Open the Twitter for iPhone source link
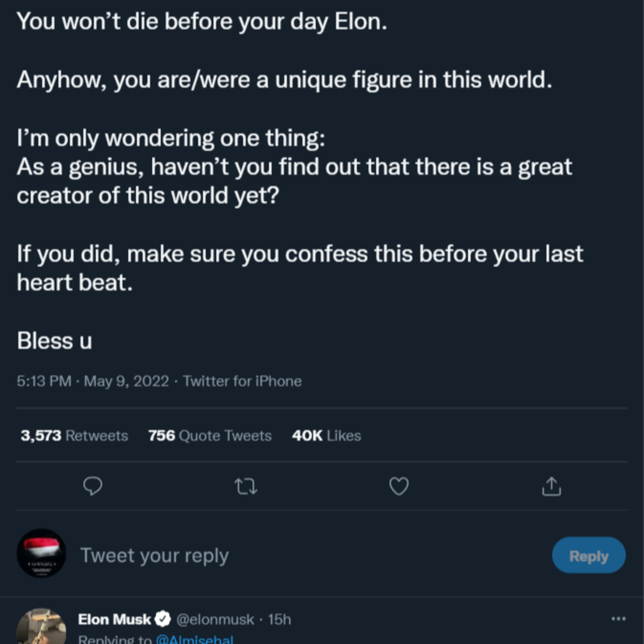 coord(242,381)
